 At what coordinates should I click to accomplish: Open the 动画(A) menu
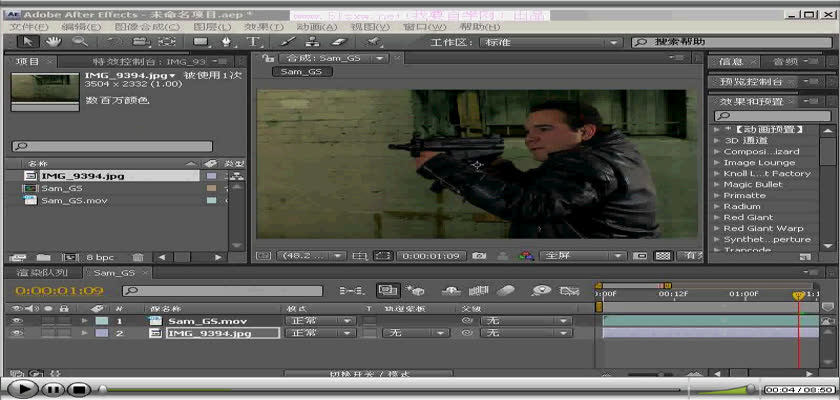click(x=317, y=27)
